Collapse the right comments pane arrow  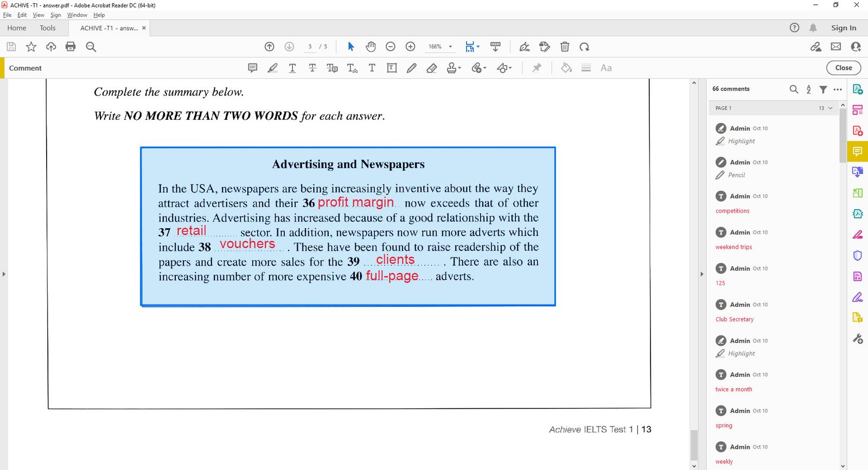tap(701, 274)
